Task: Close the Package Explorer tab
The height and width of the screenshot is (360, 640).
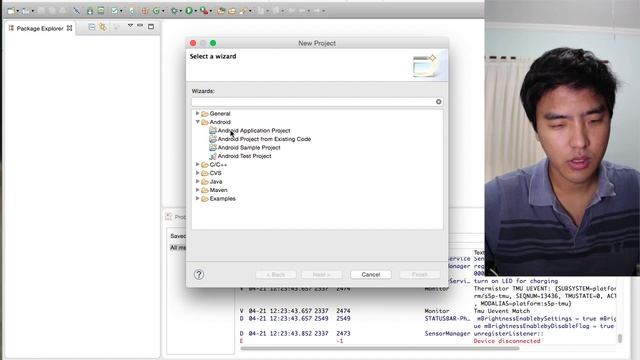Action: (x=69, y=28)
